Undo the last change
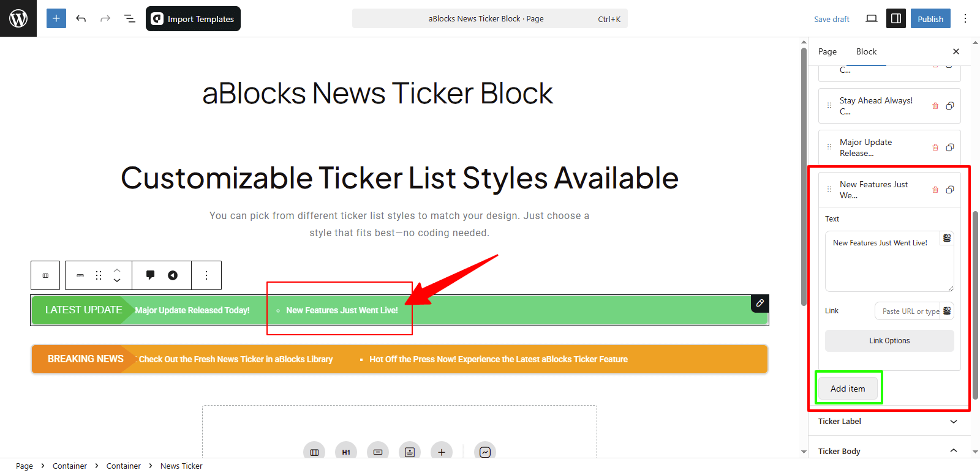 coord(81,18)
